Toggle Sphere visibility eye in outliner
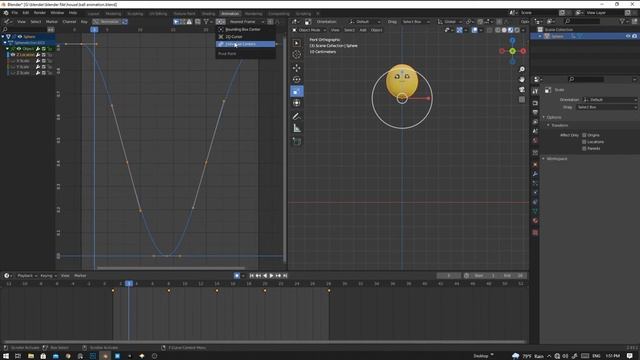 click(x=628, y=36)
